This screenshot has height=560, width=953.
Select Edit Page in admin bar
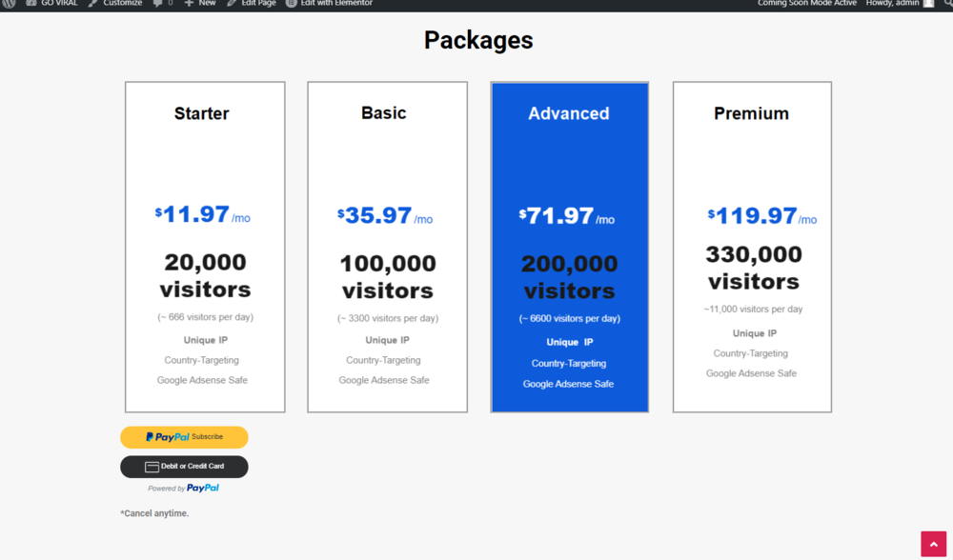[x=251, y=3]
